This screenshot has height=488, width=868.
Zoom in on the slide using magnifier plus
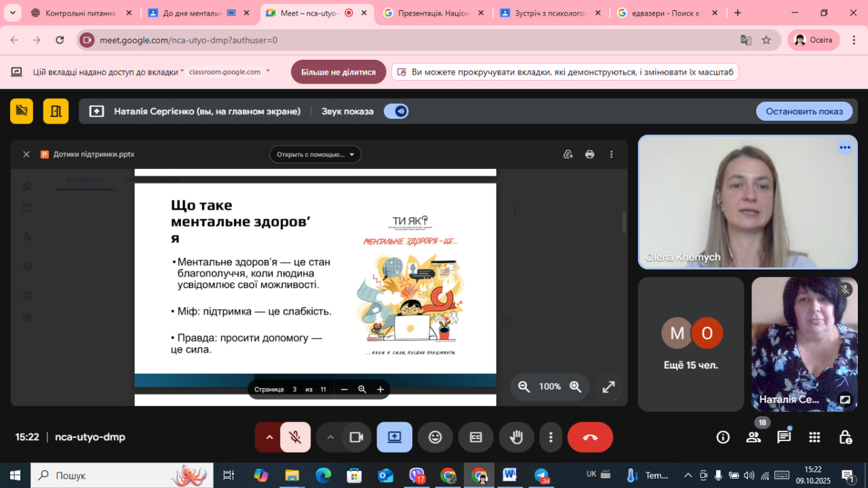[576, 386]
